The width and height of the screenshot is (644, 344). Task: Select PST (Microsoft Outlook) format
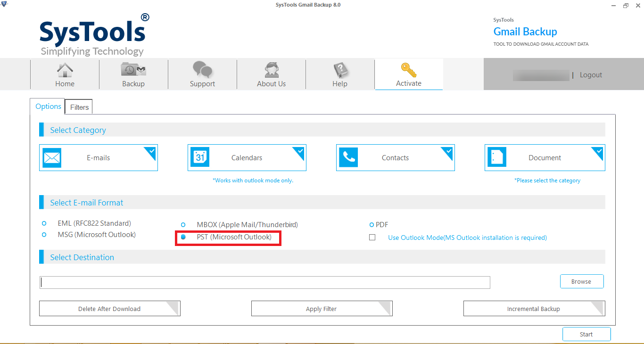(183, 237)
